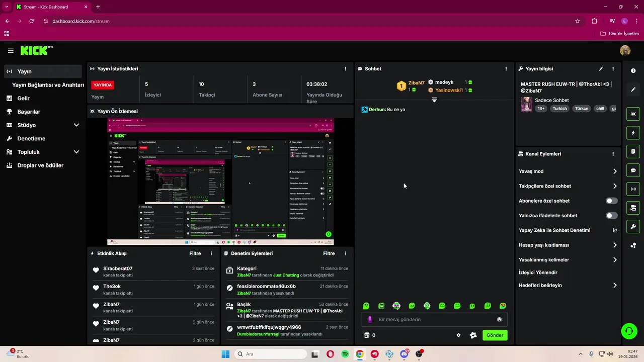Open chat settings gear icon
The image size is (644, 362).
pos(458,335)
